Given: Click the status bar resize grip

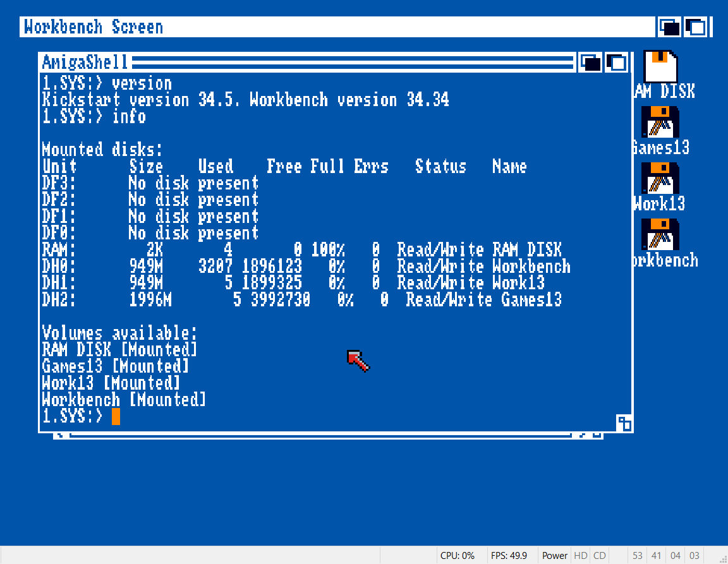Looking at the screenshot, I should point(723,560).
